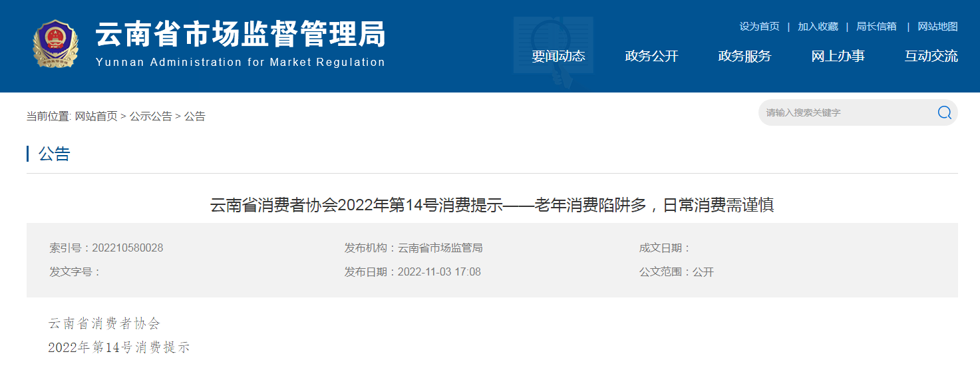
Task: Select the 政务公开 navigation item
Action: point(651,57)
